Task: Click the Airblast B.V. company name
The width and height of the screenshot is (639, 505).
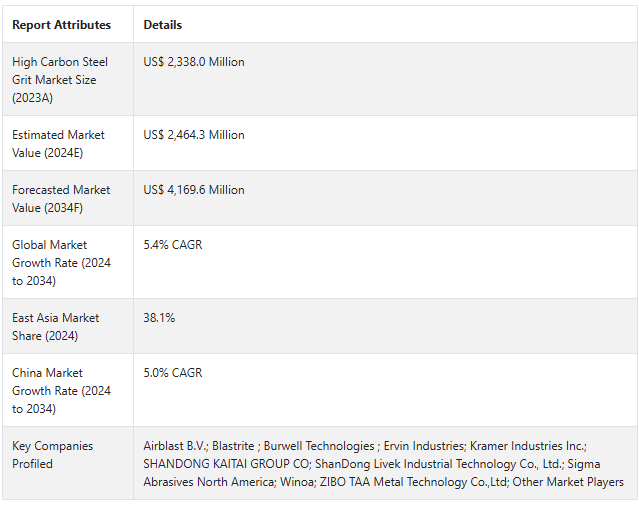Action: pos(174,446)
